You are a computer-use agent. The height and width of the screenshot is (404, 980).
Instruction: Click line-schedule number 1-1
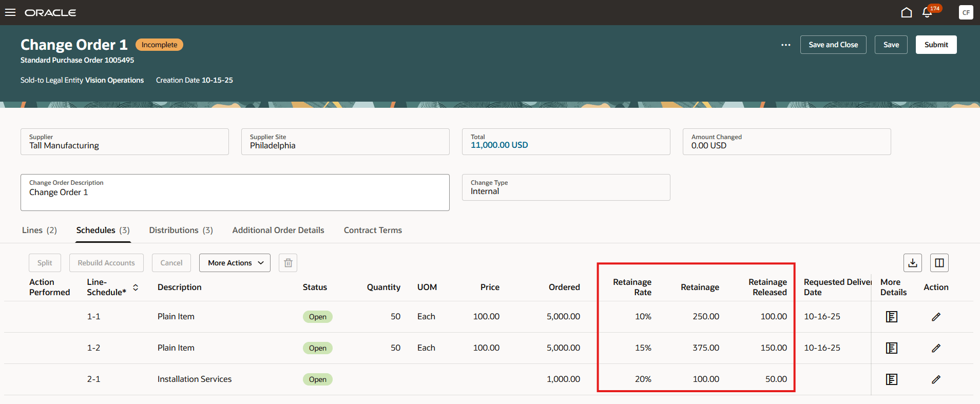94,317
